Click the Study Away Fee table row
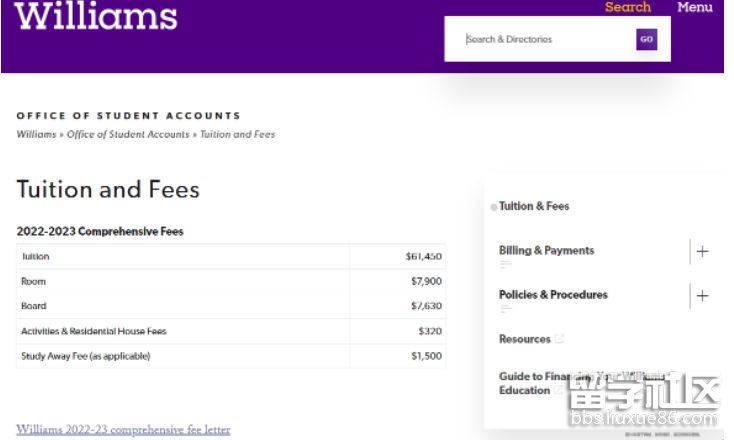 coord(231,356)
